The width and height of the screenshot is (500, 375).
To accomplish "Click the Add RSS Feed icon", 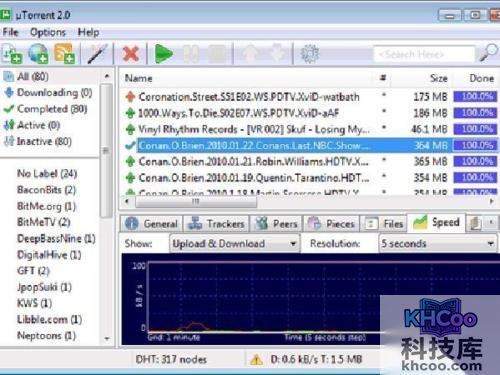I will tap(64, 53).
